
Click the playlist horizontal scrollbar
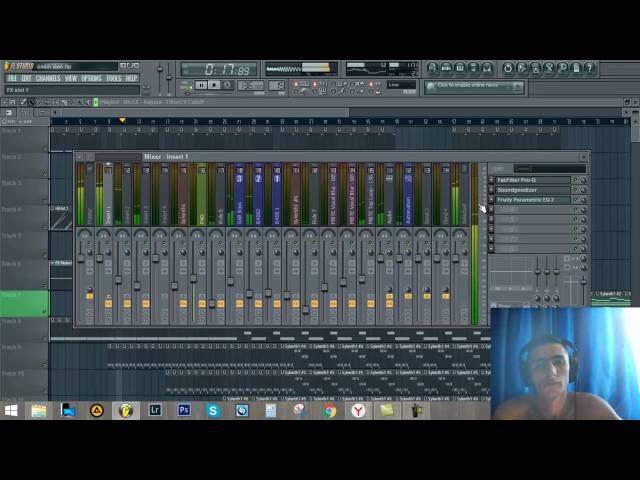pos(204,112)
